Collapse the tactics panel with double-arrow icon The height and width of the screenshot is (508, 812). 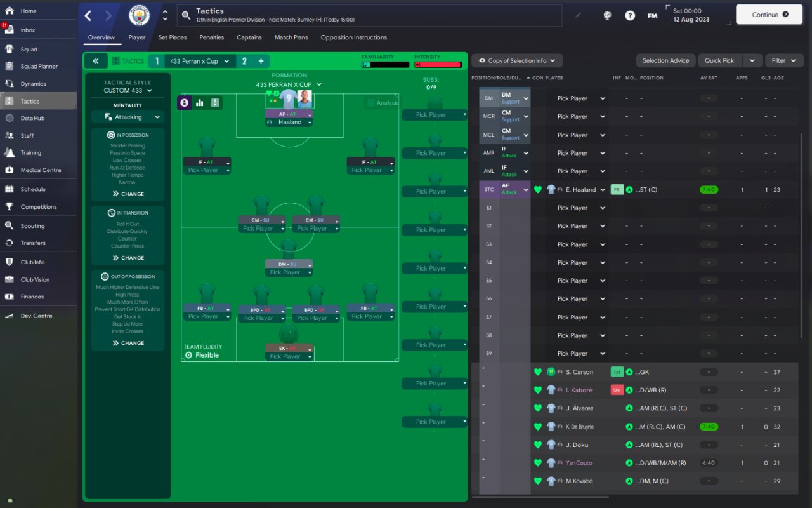tap(95, 61)
